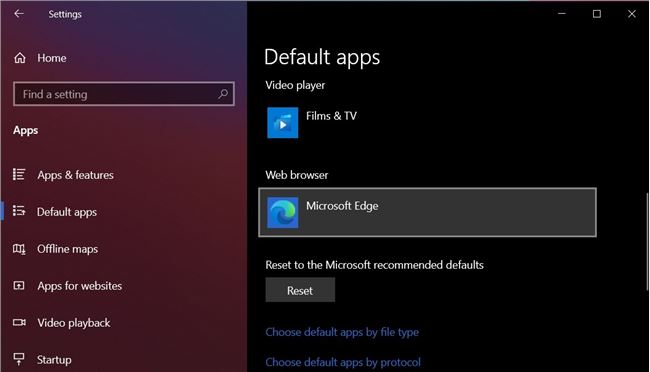Open Choose default apps by protocol

343,362
